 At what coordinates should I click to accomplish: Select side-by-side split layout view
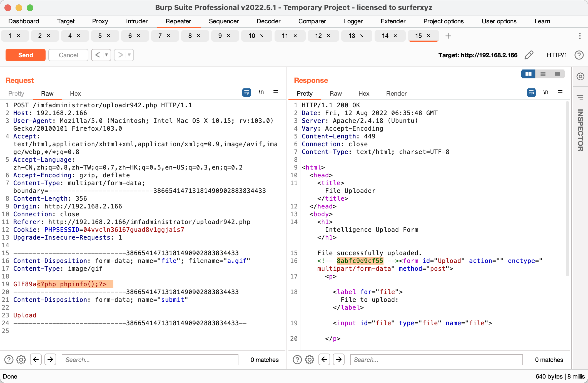(528, 74)
